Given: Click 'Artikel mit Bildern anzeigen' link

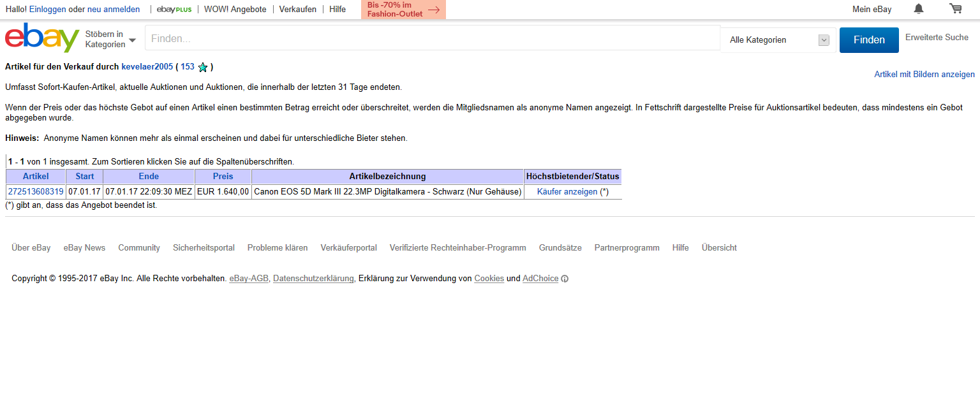Looking at the screenshot, I should click(x=924, y=75).
